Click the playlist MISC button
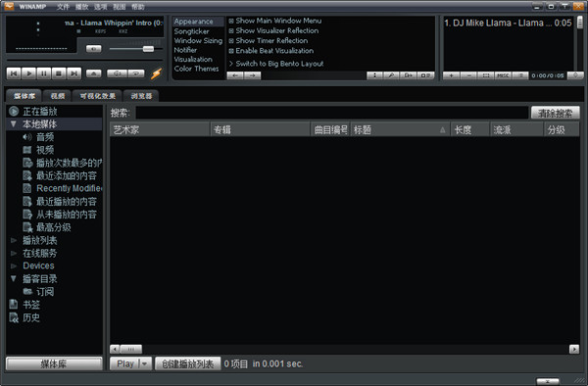The width and height of the screenshot is (588, 386). click(503, 75)
